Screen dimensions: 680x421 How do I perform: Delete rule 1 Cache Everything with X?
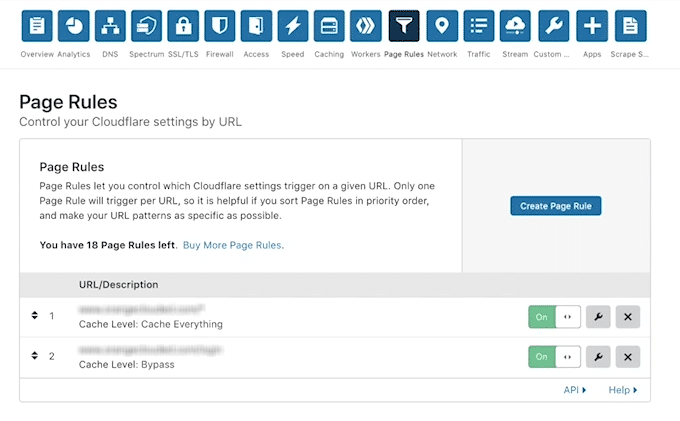(628, 317)
